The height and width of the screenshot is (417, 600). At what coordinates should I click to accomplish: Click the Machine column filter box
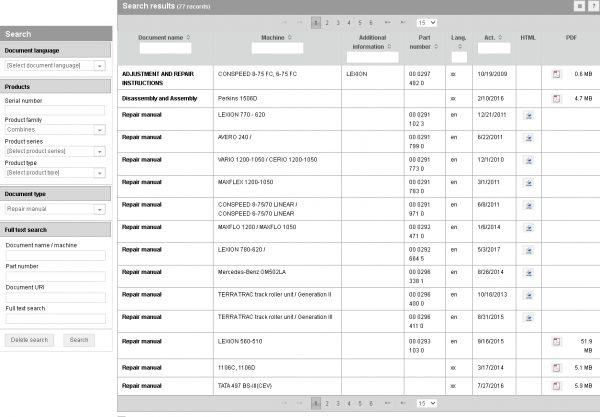point(277,48)
